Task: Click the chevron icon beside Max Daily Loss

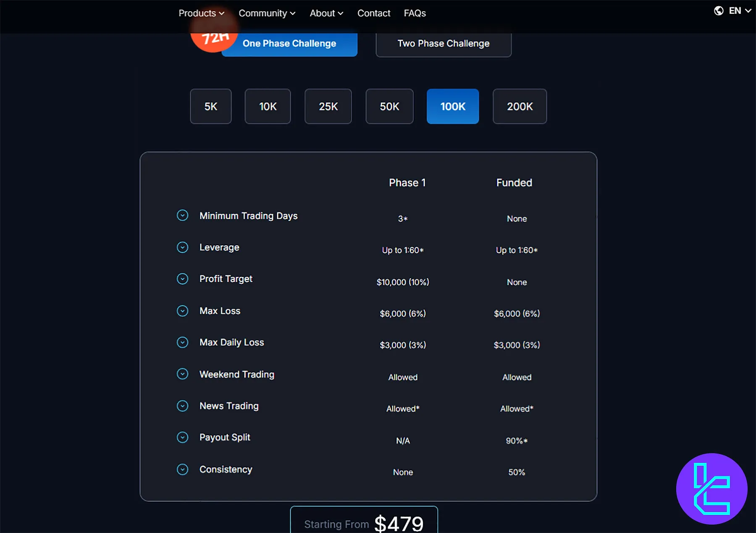Action: (183, 342)
